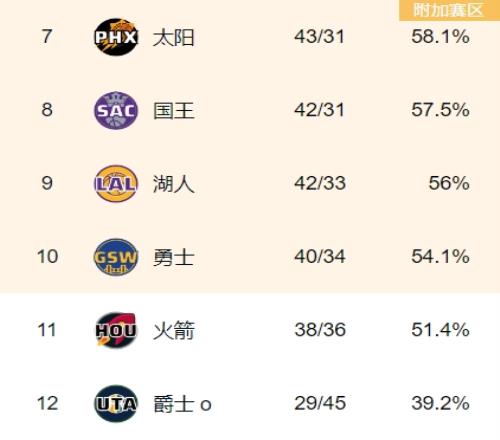Open the 火箭 team name link
Viewport: 500px width, 440px height.
pos(173,331)
